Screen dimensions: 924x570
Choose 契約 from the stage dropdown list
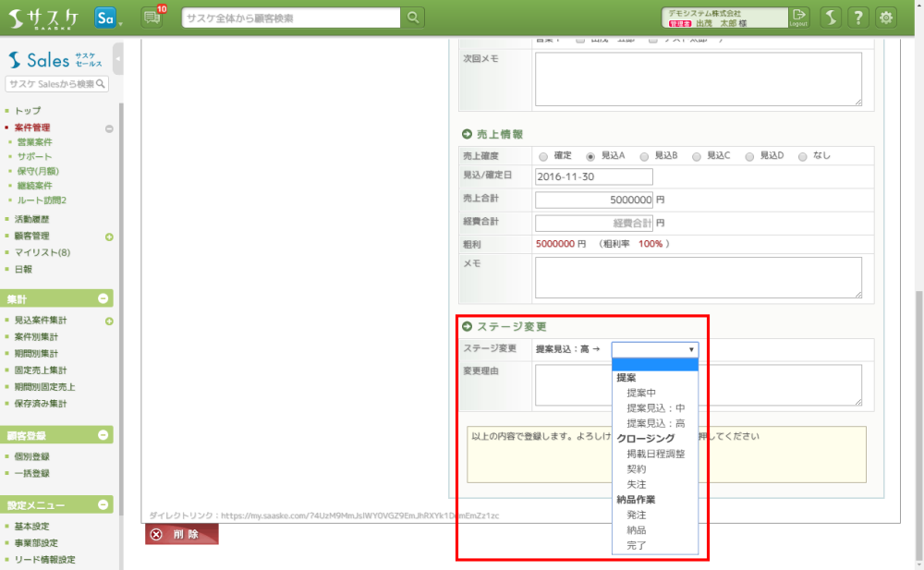tap(636, 468)
